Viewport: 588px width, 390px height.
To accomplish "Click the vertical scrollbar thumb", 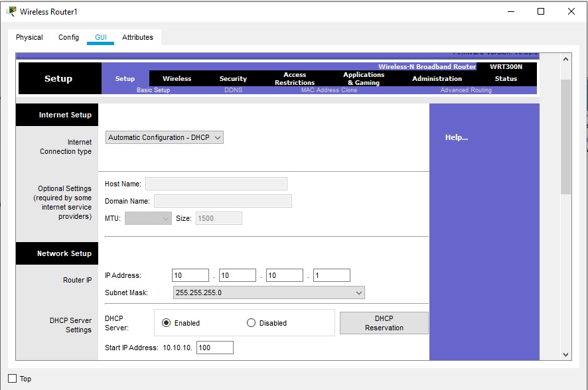I will click(566, 137).
